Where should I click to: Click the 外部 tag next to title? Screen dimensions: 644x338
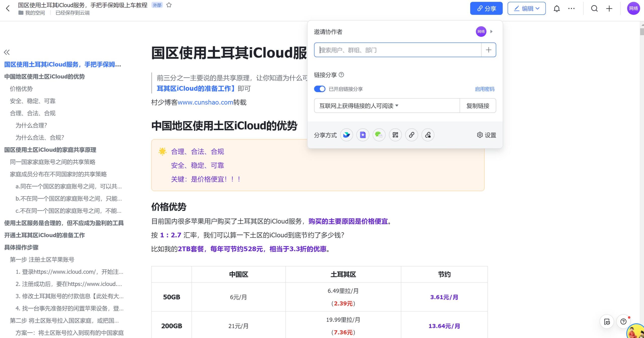[x=157, y=5]
